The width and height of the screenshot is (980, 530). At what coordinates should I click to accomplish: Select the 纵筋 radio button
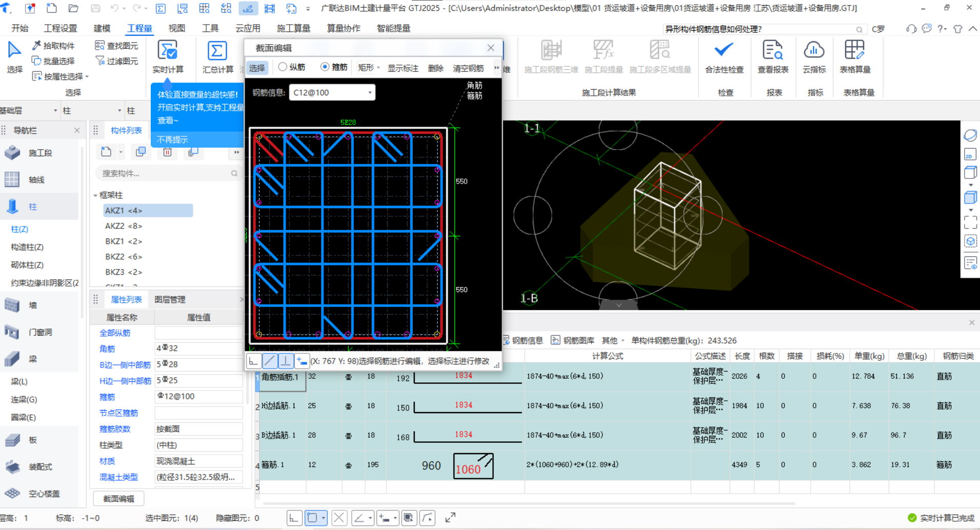(x=283, y=67)
